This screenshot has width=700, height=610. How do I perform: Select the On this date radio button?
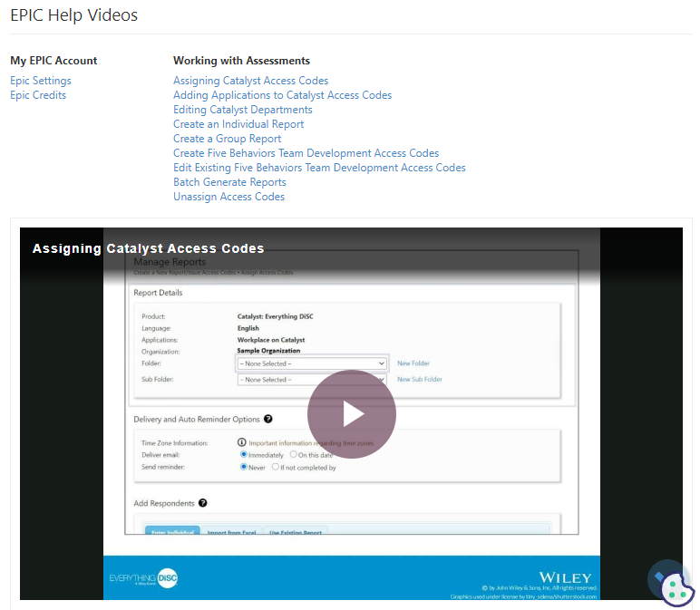293,454
